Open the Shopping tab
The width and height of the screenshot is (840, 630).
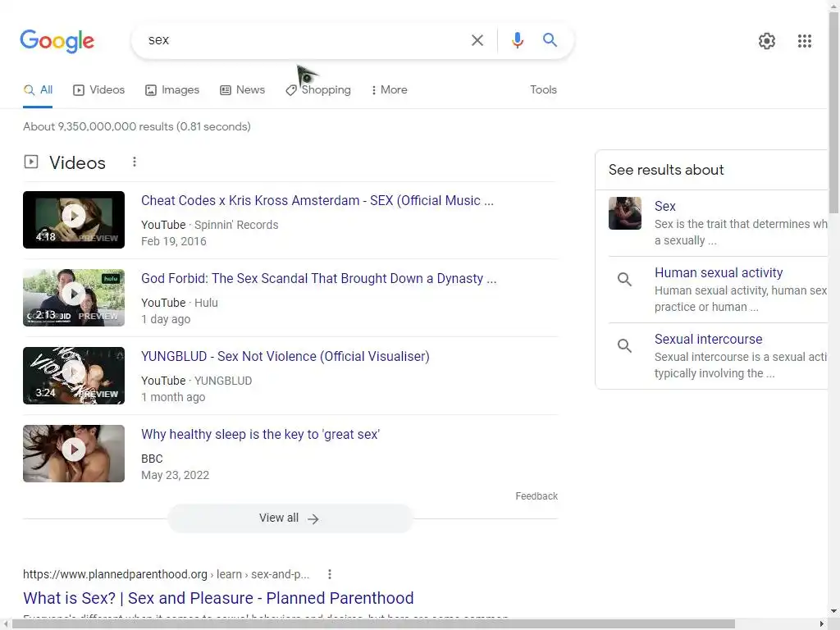(318, 90)
